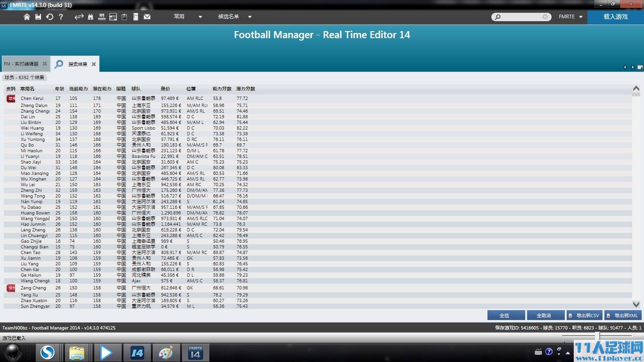Screen dimensions: 644x362
Task: Open help via the question mark icon
Action: pos(61,17)
